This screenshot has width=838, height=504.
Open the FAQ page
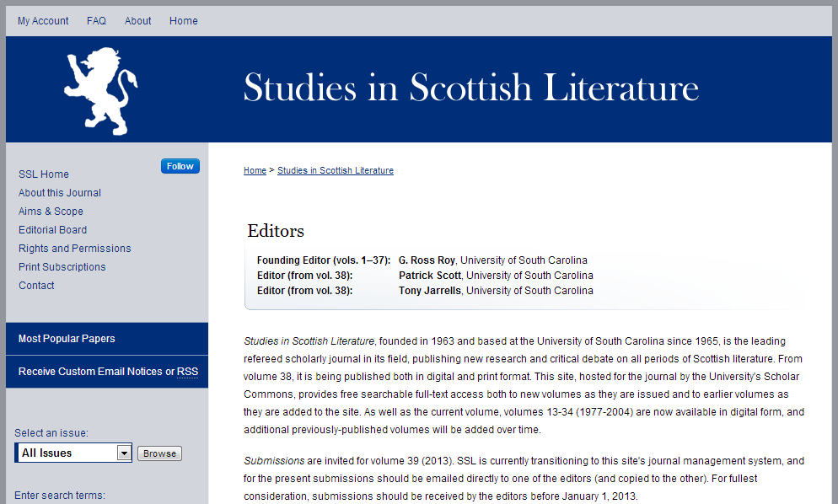(x=97, y=21)
